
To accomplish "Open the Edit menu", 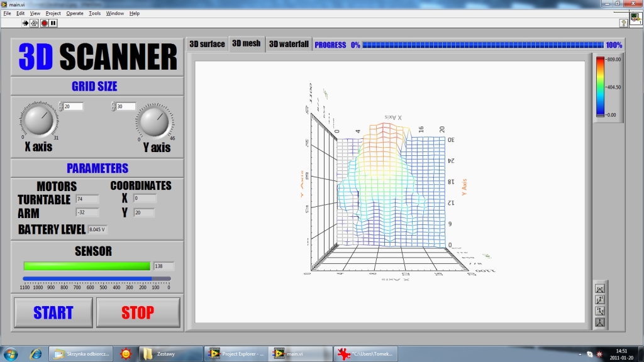I will tap(20, 13).
